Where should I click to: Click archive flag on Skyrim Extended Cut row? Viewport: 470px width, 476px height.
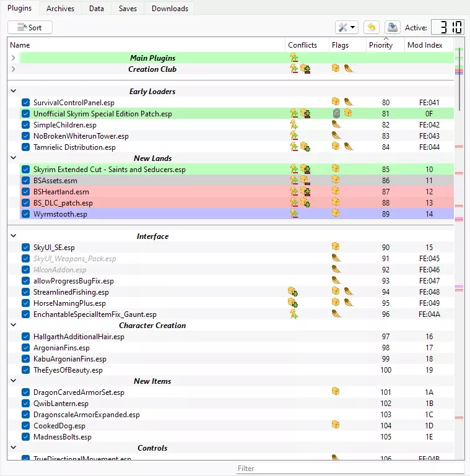[336, 168]
